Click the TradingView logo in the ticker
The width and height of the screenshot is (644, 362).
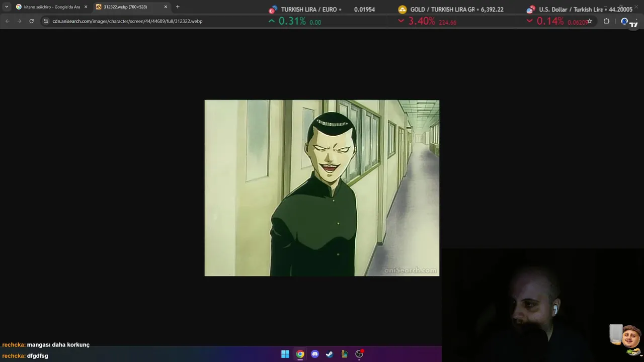click(x=633, y=24)
